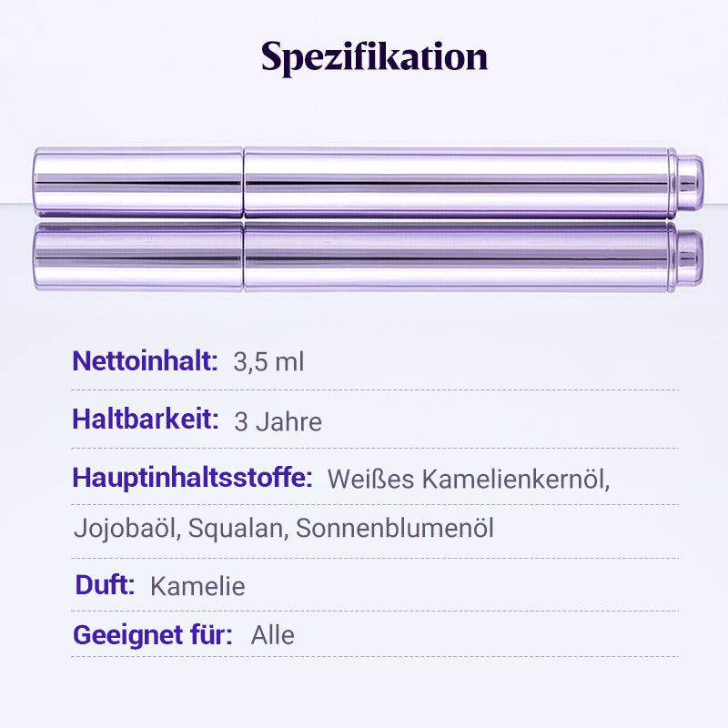The height and width of the screenshot is (728, 728).
Task: Click the left cap section of upper pen
Action: [x=138, y=183]
